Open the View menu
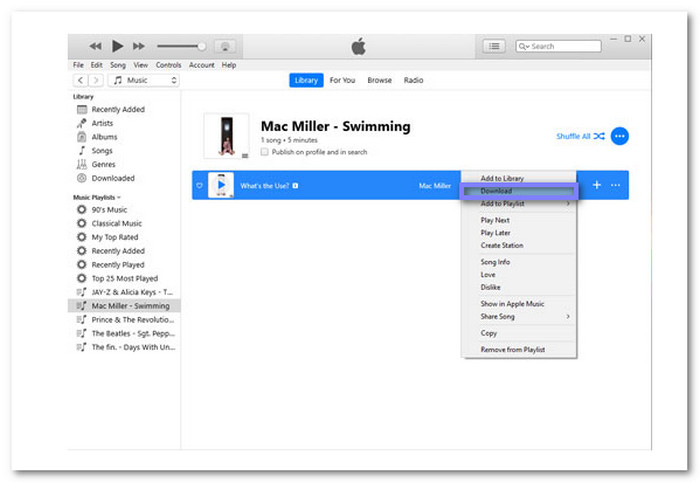Image resolution: width=700 pixels, height=483 pixels. tap(141, 65)
